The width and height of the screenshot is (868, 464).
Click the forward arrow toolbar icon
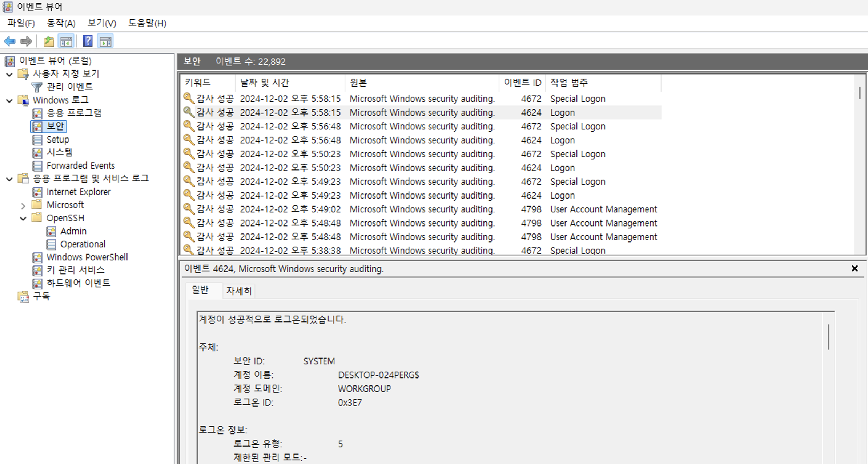(x=26, y=41)
